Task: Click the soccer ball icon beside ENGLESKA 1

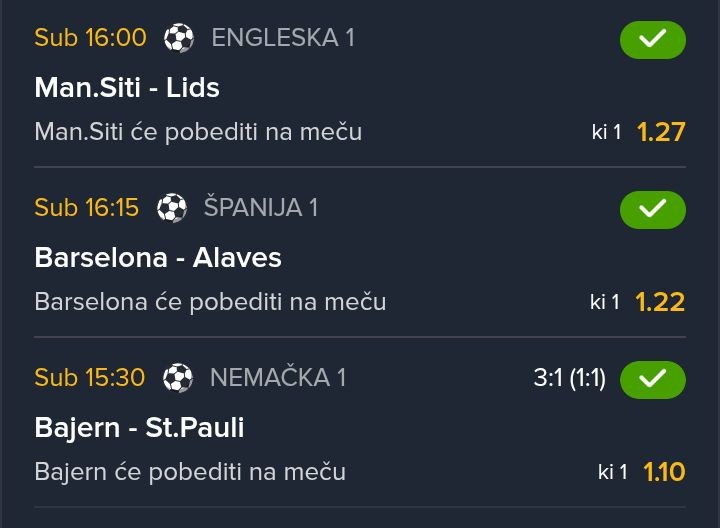Action: coord(179,39)
